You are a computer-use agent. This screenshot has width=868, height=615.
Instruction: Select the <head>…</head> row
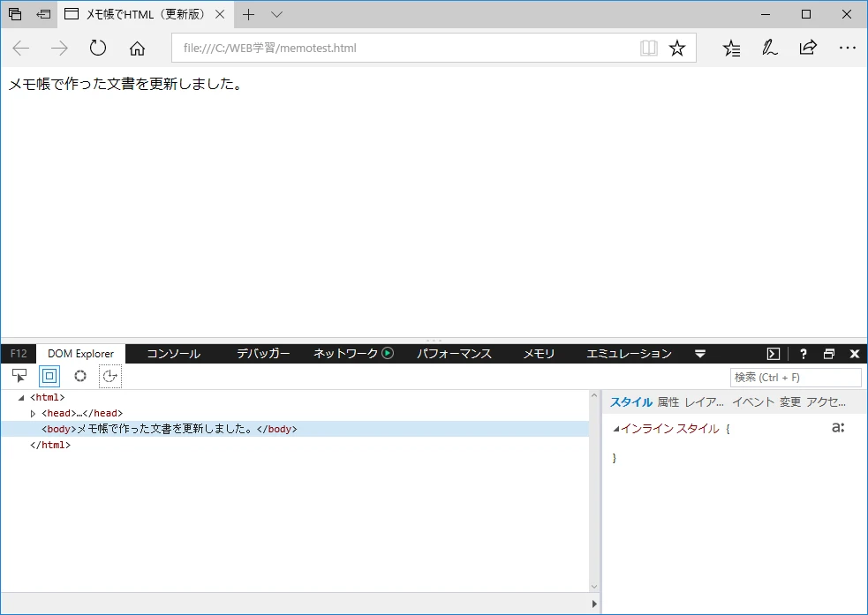click(x=295, y=413)
